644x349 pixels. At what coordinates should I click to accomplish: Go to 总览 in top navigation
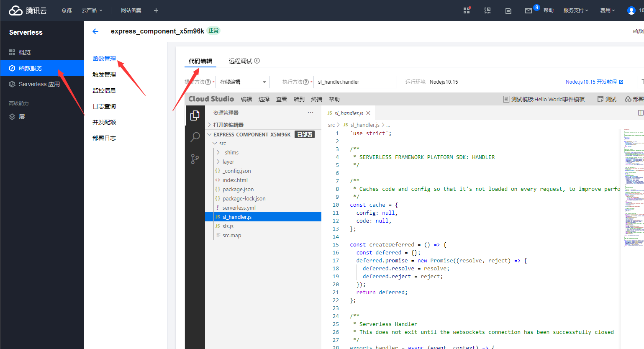[x=67, y=10]
